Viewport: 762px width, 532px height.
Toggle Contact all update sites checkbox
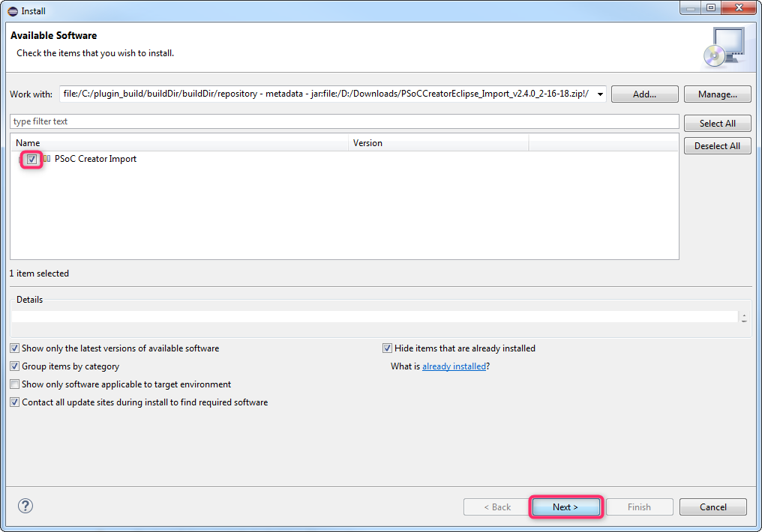click(x=14, y=402)
